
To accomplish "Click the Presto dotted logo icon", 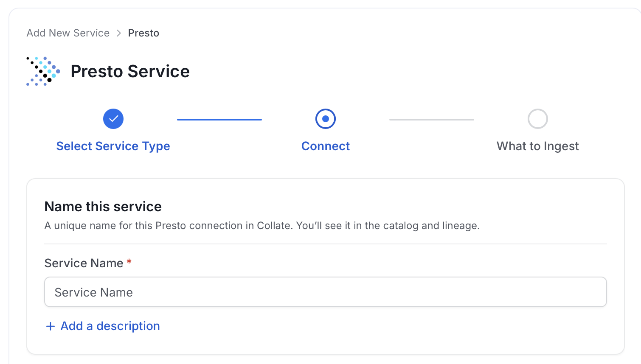I will pyautogui.click(x=43, y=71).
